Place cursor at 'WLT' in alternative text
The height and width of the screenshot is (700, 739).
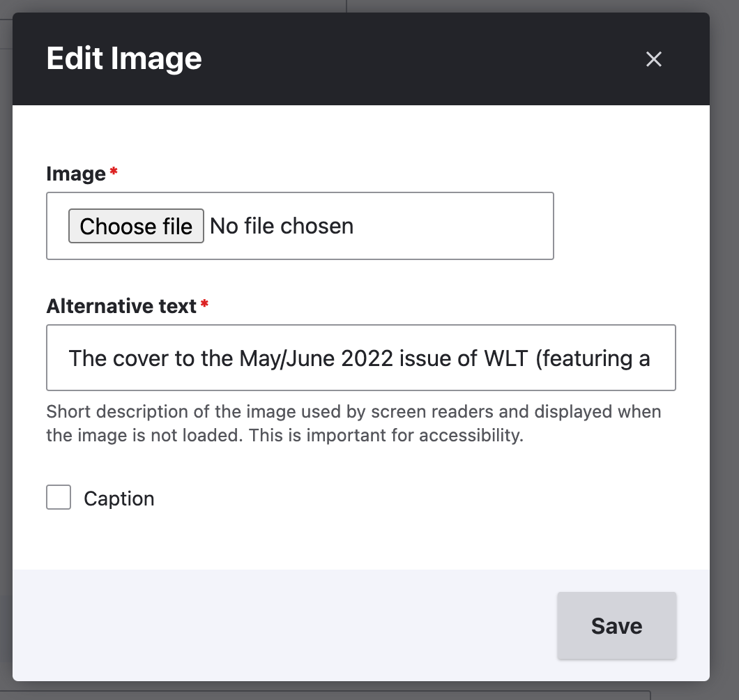pos(505,358)
